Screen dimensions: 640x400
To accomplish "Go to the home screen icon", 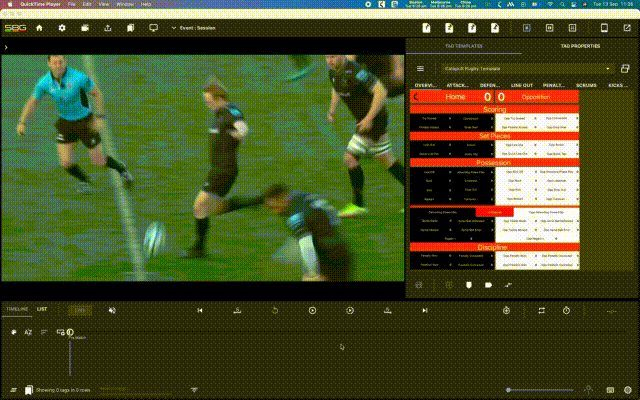I will point(39,28).
